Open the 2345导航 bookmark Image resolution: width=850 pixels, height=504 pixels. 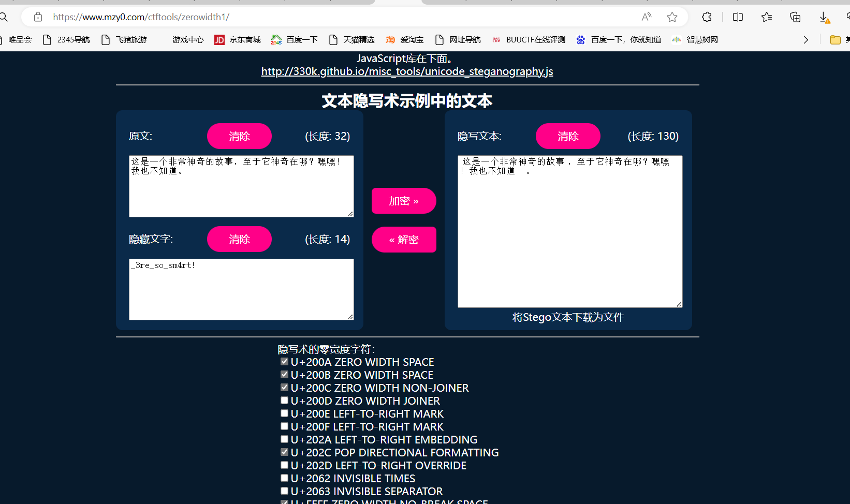(x=66, y=40)
